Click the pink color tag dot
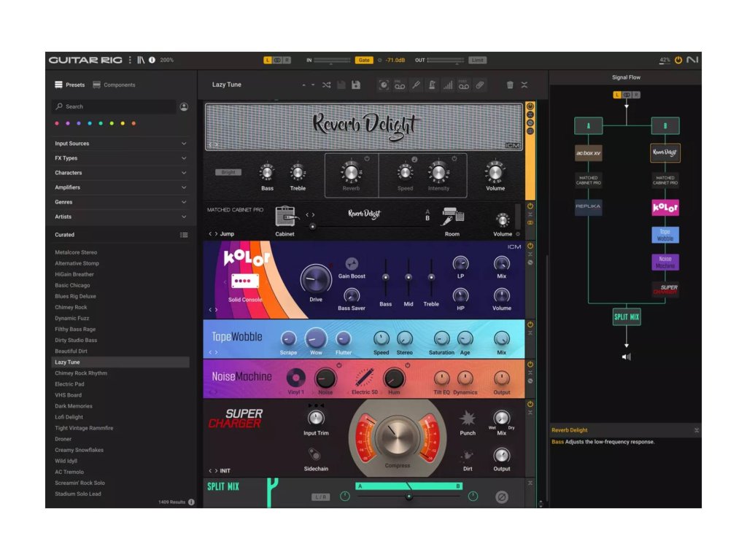 pyautogui.click(x=57, y=123)
